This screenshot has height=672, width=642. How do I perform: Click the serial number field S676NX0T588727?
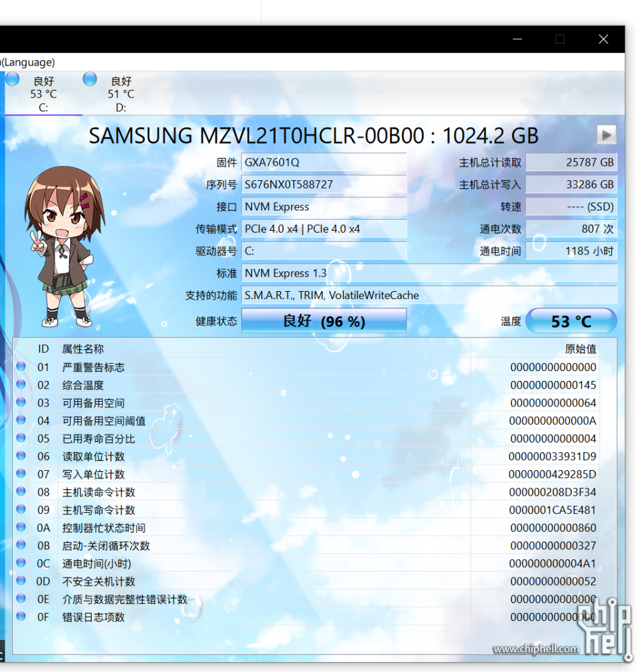pyautogui.click(x=324, y=185)
